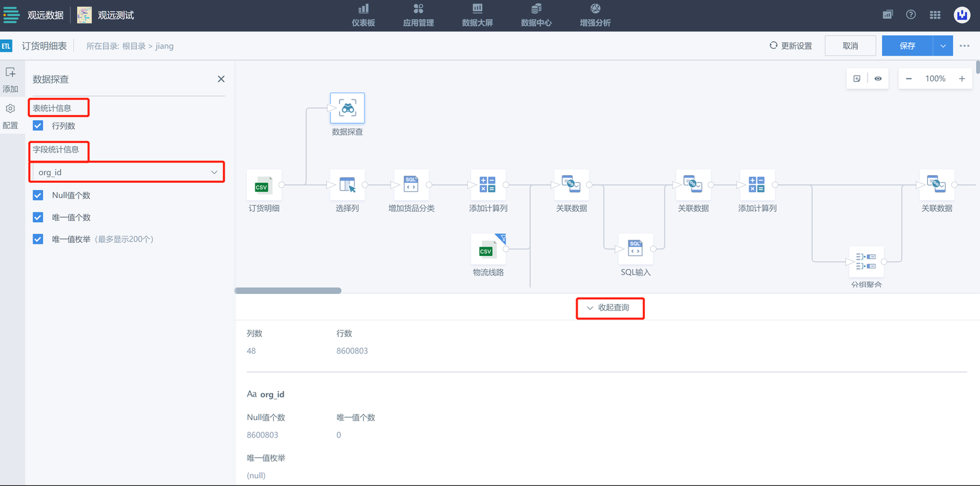Click the 取消 button

click(850, 46)
